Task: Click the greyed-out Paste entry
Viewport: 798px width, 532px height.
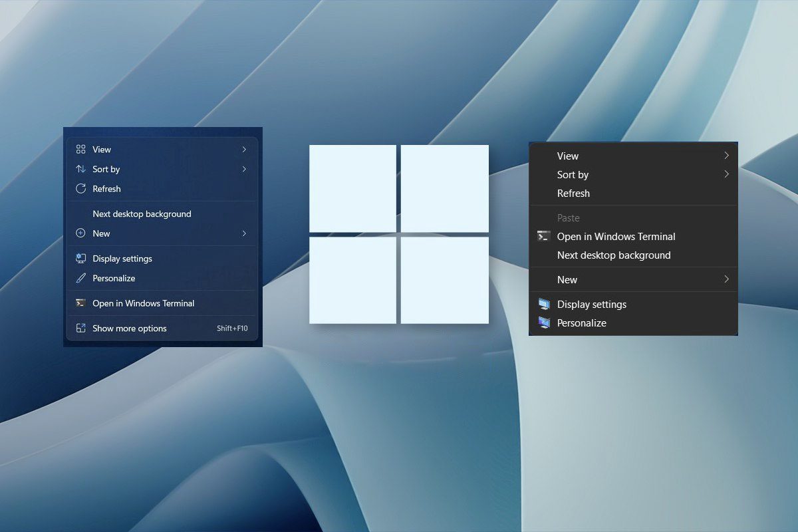Action: (569, 218)
